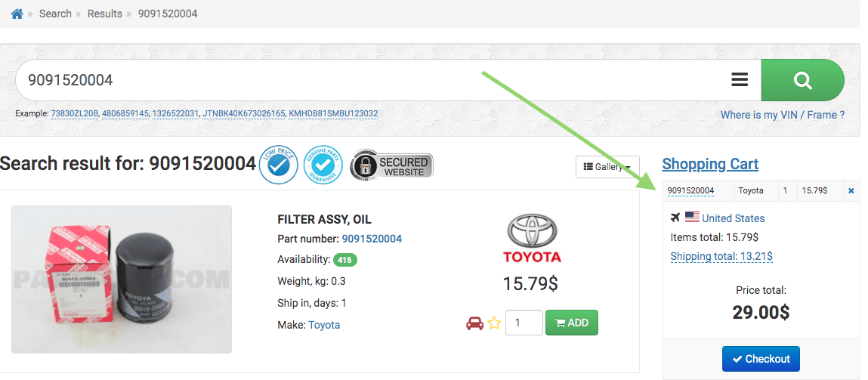Viewport: 868px width, 380px height.
Task: Enlarge the oil filter product photo
Action: point(122,280)
